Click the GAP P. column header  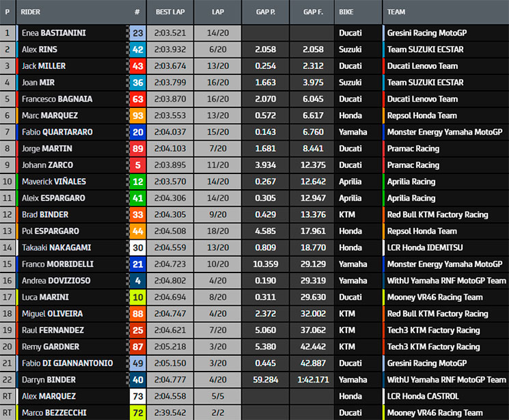pyautogui.click(x=266, y=12)
